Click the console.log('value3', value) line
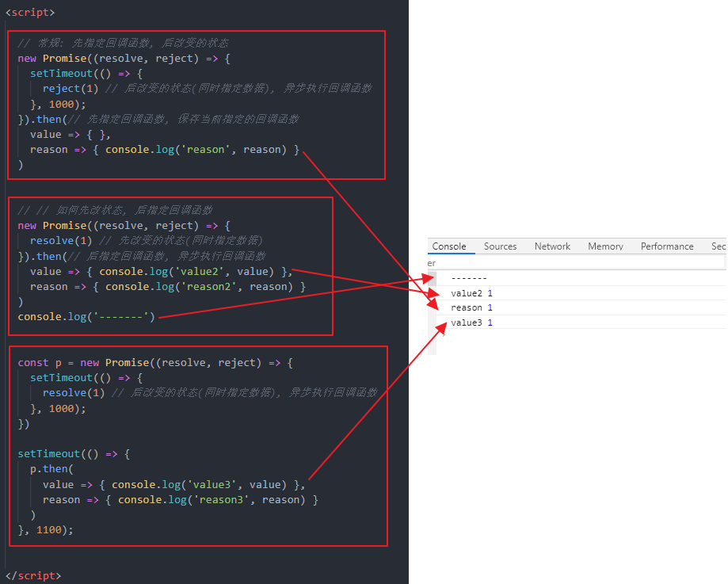 tap(173, 485)
